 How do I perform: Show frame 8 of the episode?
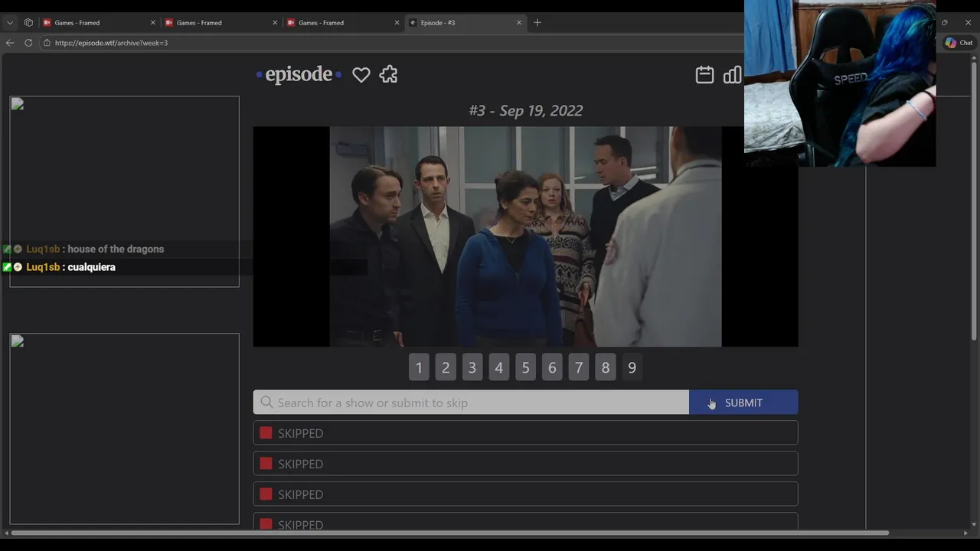[606, 367]
